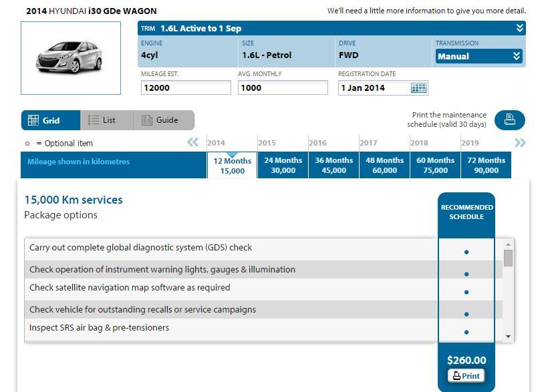
Task: Click the round print maintenance schedule icon
Action: coord(509,120)
